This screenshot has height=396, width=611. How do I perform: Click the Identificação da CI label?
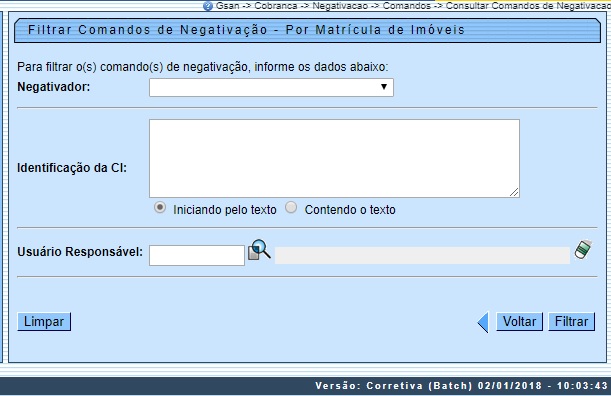[72, 168]
